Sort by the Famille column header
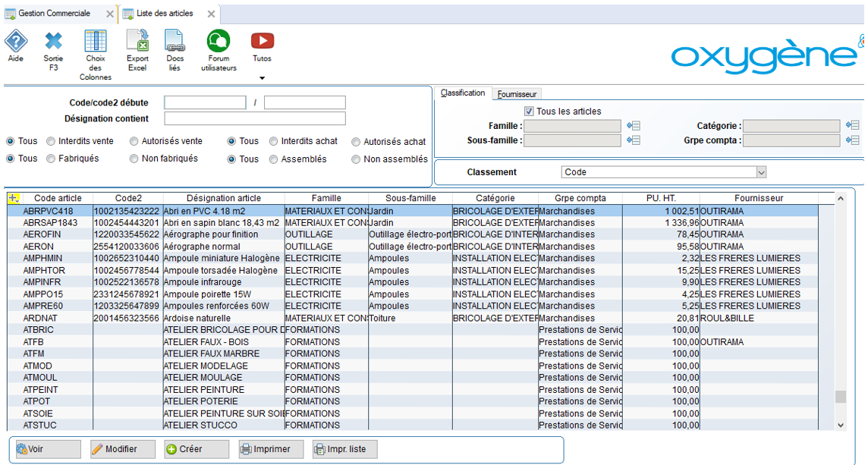 (x=326, y=198)
